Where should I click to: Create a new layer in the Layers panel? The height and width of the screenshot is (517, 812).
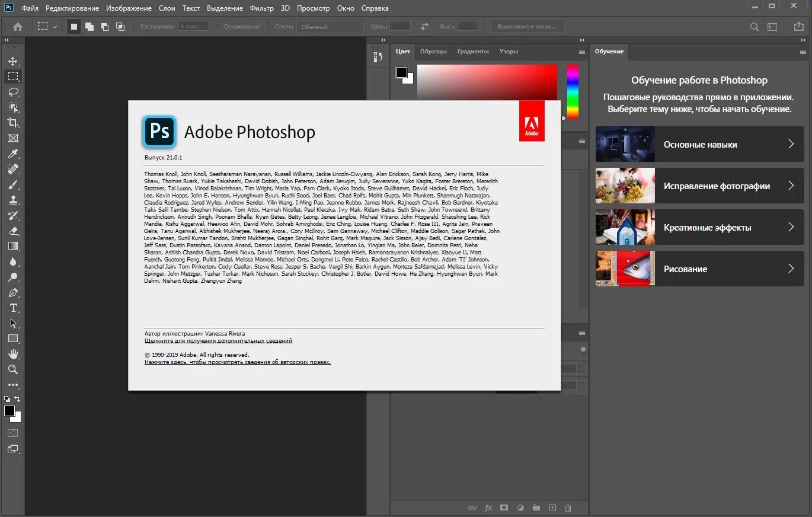(552, 508)
